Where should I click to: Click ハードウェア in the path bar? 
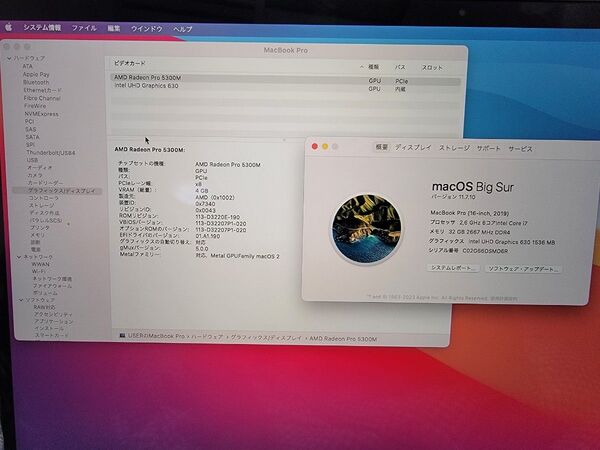click(x=207, y=337)
